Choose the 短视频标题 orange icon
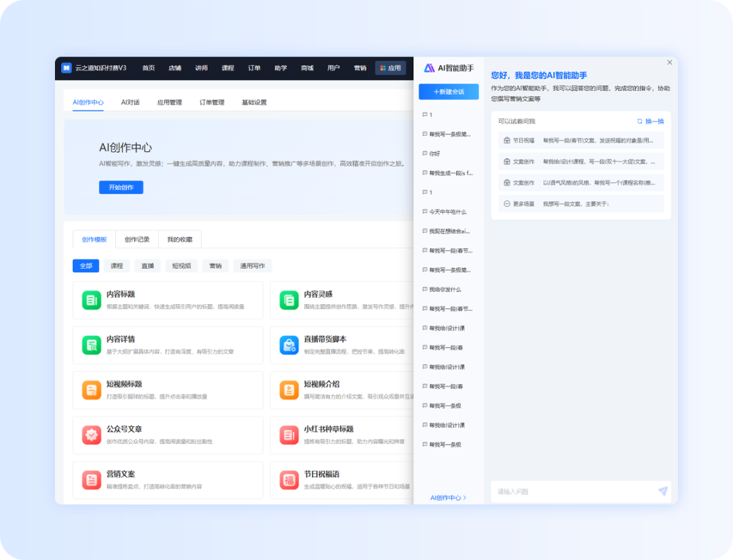 coord(92,390)
